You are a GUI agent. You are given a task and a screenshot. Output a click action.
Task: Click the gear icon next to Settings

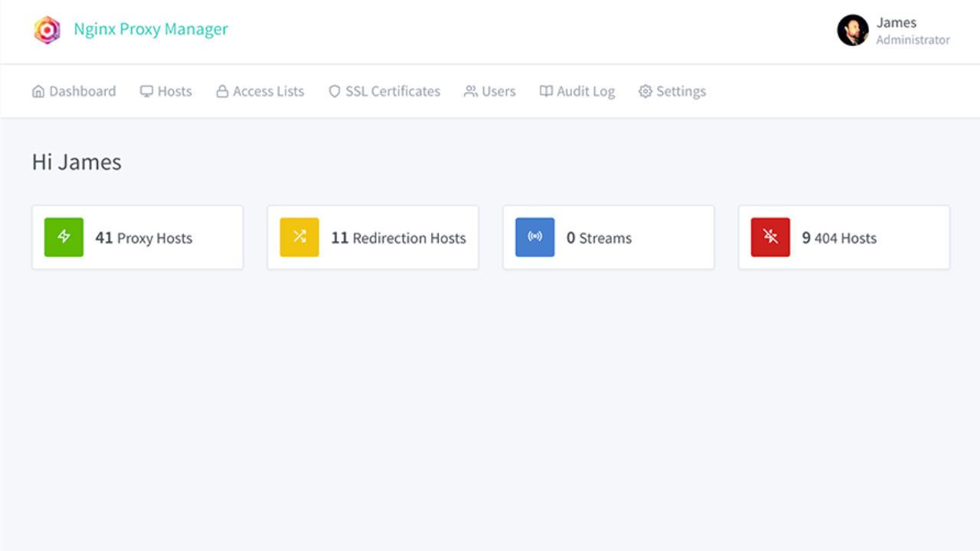[x=645, y=91]
